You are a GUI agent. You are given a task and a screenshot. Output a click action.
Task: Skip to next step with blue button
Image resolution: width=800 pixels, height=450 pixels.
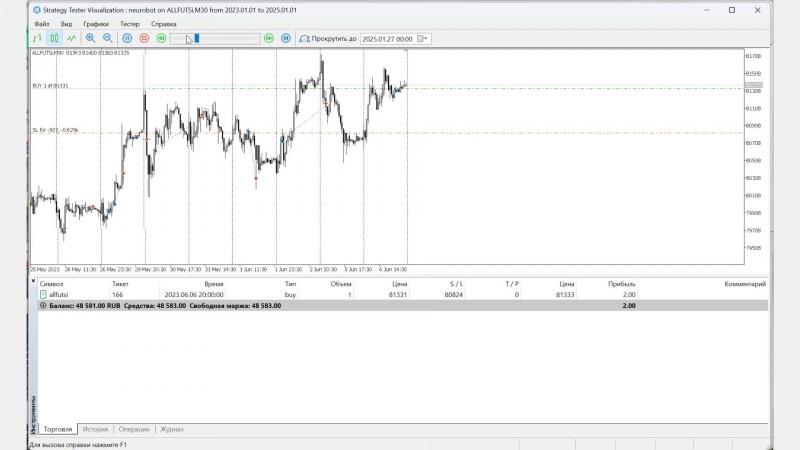(286, 38)
